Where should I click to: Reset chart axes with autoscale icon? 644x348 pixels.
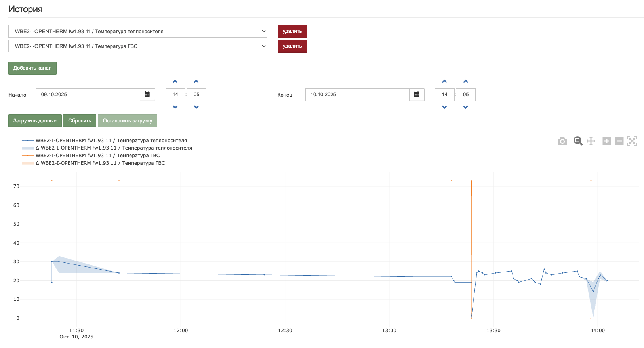click(632, 141)
